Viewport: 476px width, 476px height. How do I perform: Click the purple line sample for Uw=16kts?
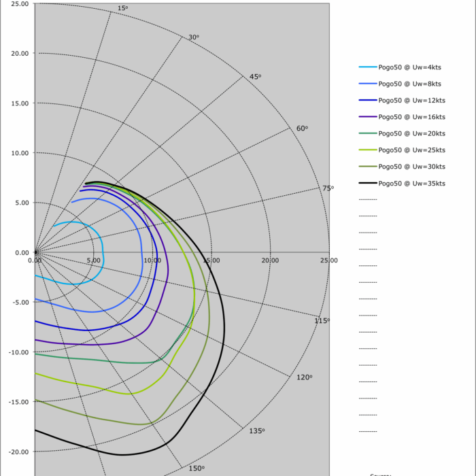(x=368, y=117)
